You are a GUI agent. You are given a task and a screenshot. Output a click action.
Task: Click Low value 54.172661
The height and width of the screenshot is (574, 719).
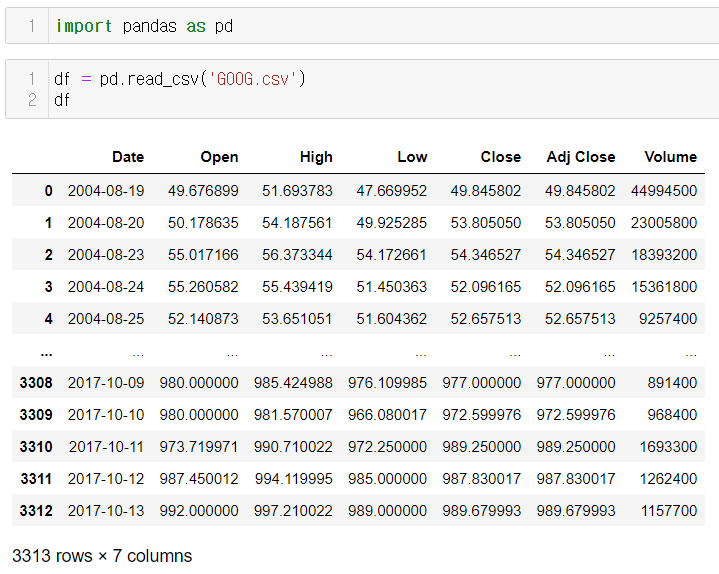(392, 254)
